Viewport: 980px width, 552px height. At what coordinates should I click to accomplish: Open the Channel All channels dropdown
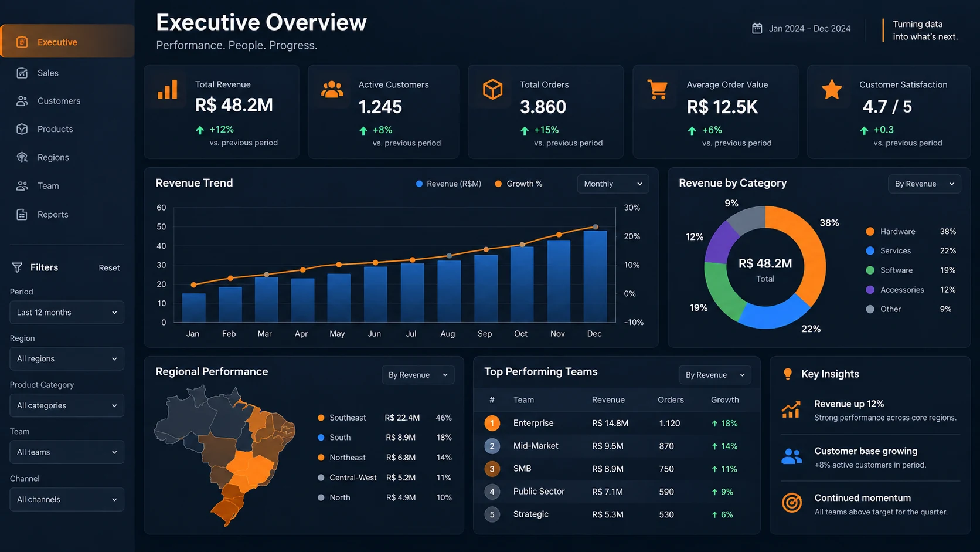pos(67,499)
